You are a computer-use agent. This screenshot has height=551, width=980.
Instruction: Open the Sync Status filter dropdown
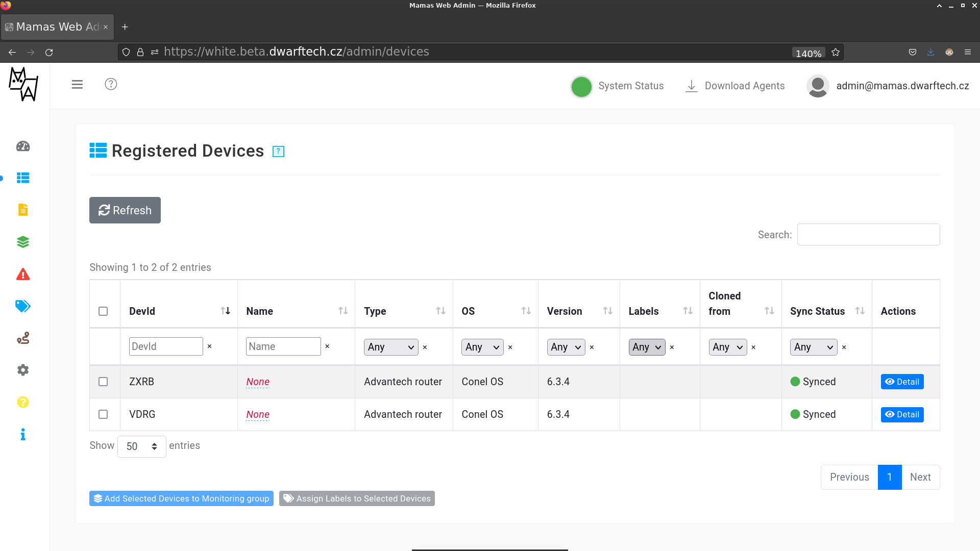[x=813, y=347]
